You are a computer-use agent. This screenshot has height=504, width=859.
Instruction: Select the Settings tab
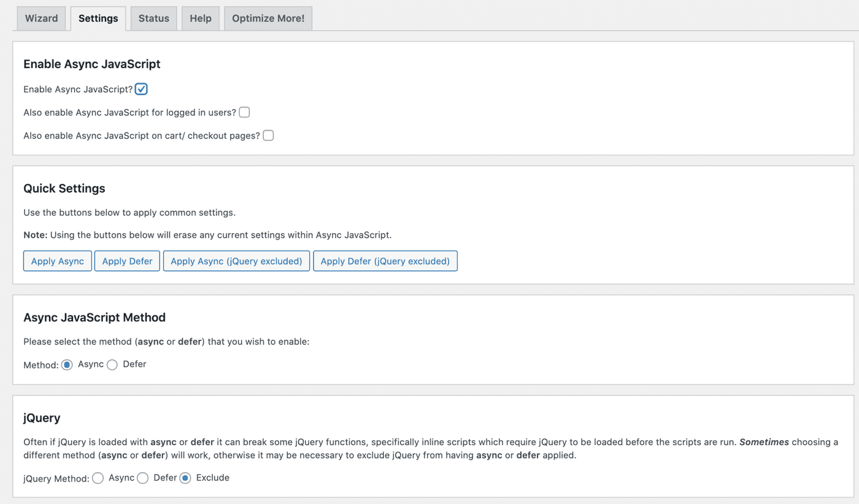pyautogui.click(x=98, y=18)
